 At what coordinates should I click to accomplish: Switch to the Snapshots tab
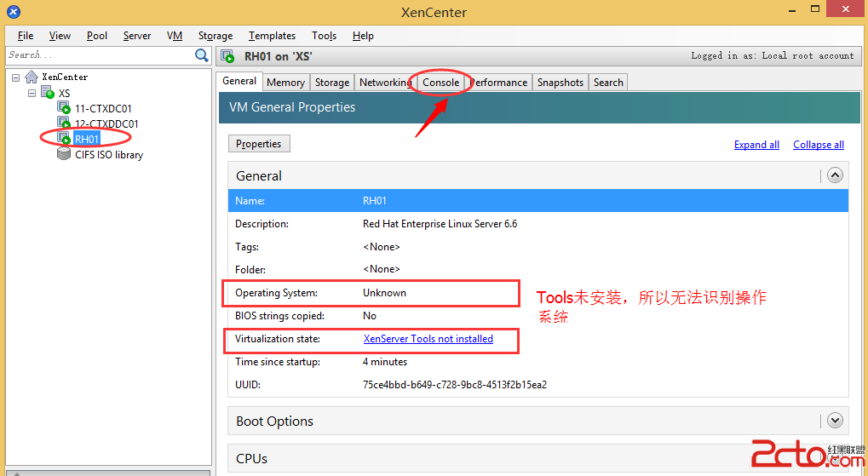point(560,82)
